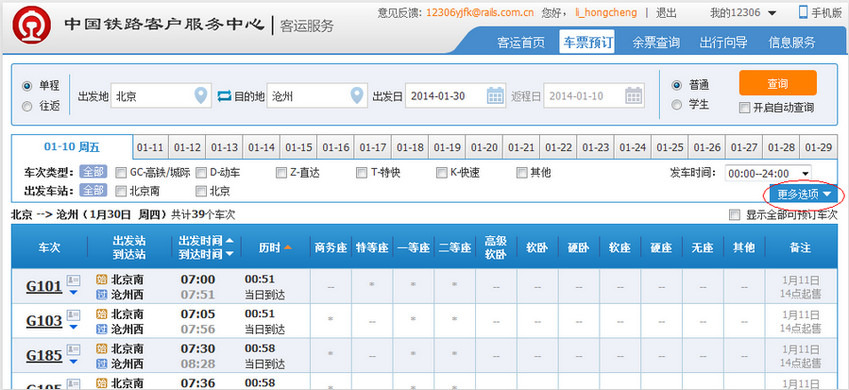Open calendar icon for return date

tap(634, 96)
